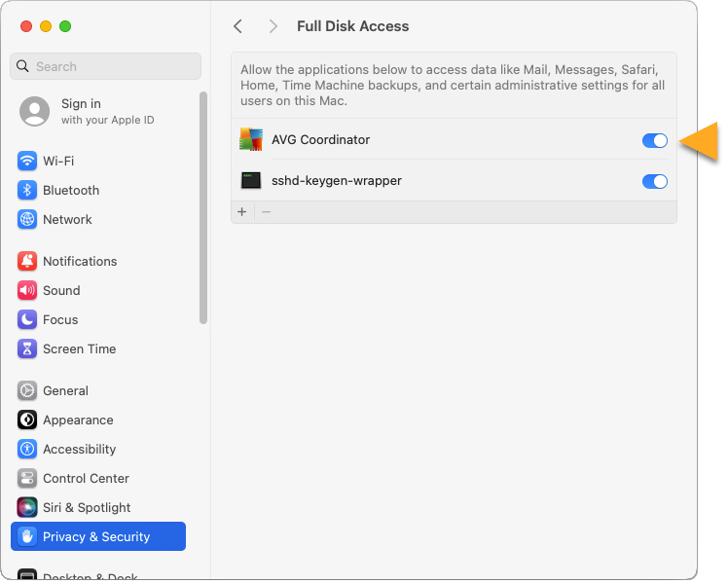
Task: Open Siri & Spotlight icon
Action: [27, 507]
